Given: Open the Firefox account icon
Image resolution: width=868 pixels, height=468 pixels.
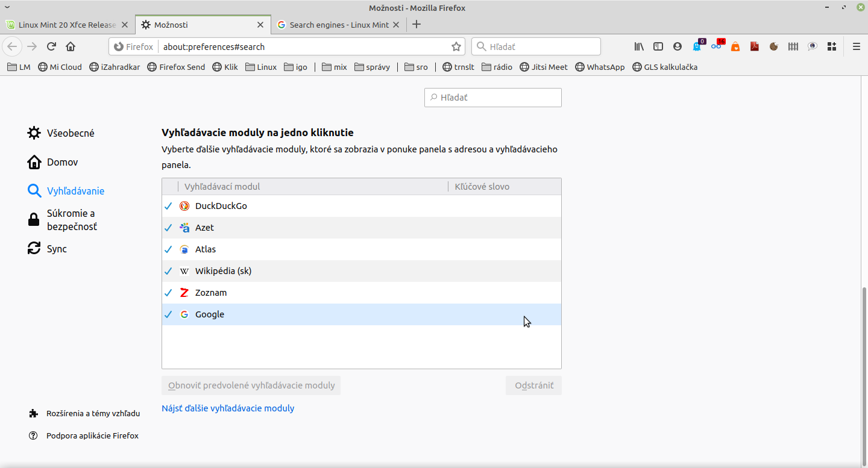Looking at the screenshot, I should (678, 46).
